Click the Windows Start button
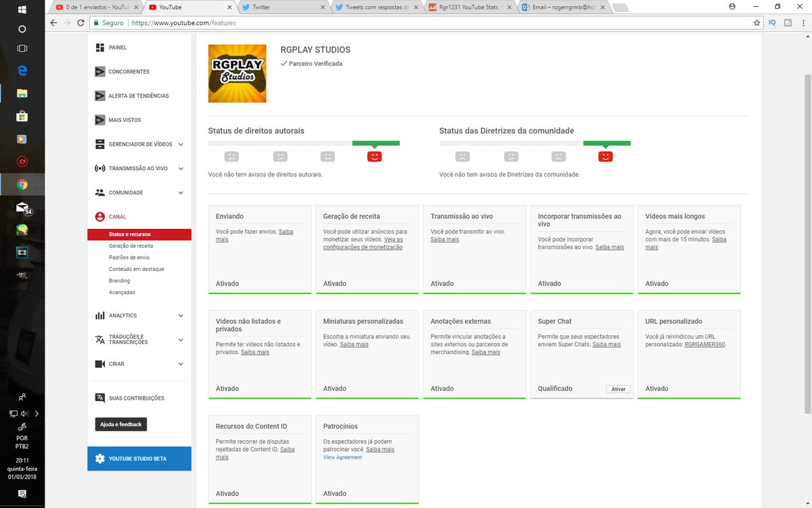The height and width of the screenshot is (508, 812). tap(22, 9)
